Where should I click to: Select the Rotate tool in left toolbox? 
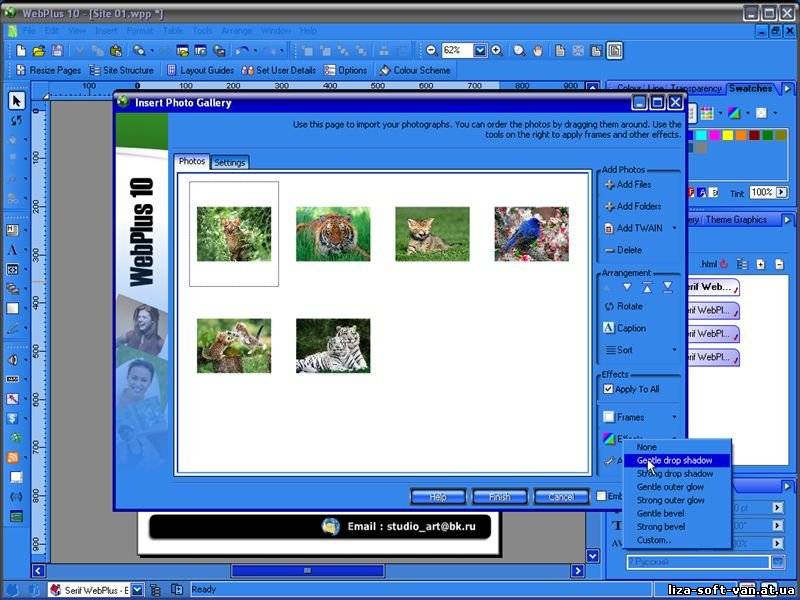point(16,120)
